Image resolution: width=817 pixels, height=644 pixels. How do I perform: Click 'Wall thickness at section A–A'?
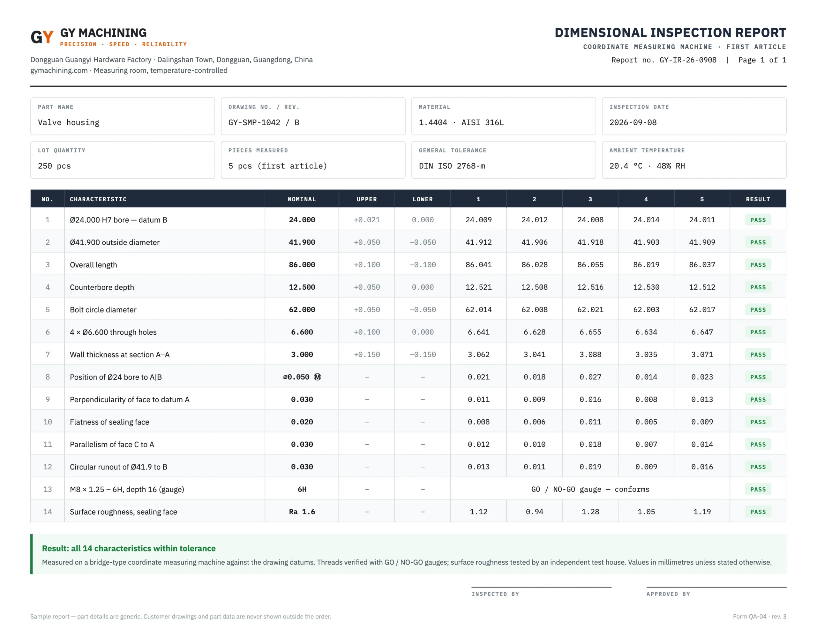coord(120,354)
